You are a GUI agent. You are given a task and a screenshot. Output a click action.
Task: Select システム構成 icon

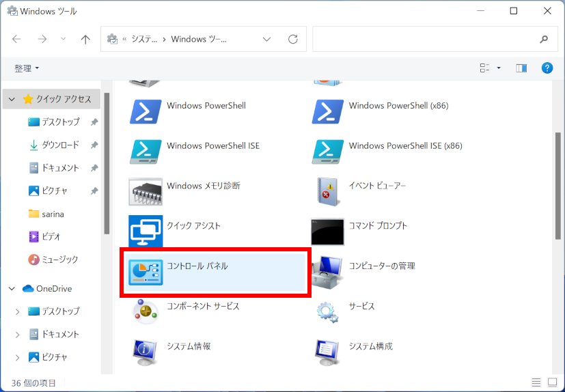click(327, 352)
